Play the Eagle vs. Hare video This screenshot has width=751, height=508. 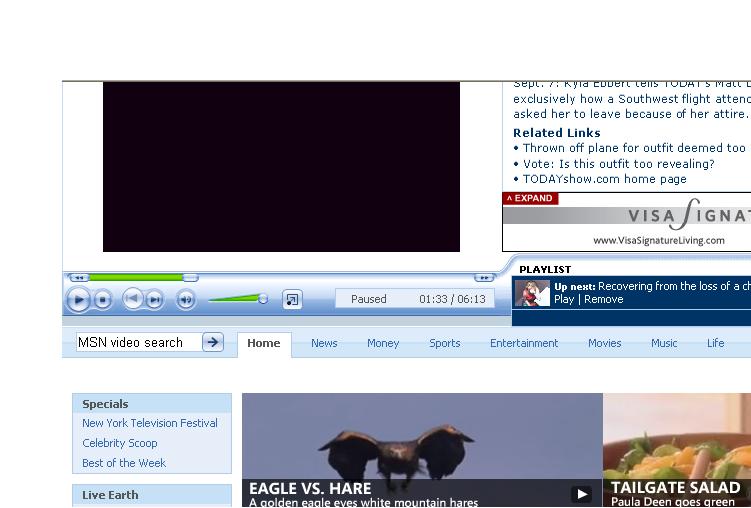tap(581, 494)
